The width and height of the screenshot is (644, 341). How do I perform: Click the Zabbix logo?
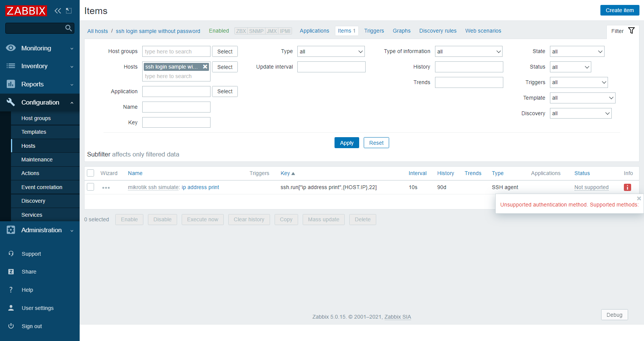(26, 11)
